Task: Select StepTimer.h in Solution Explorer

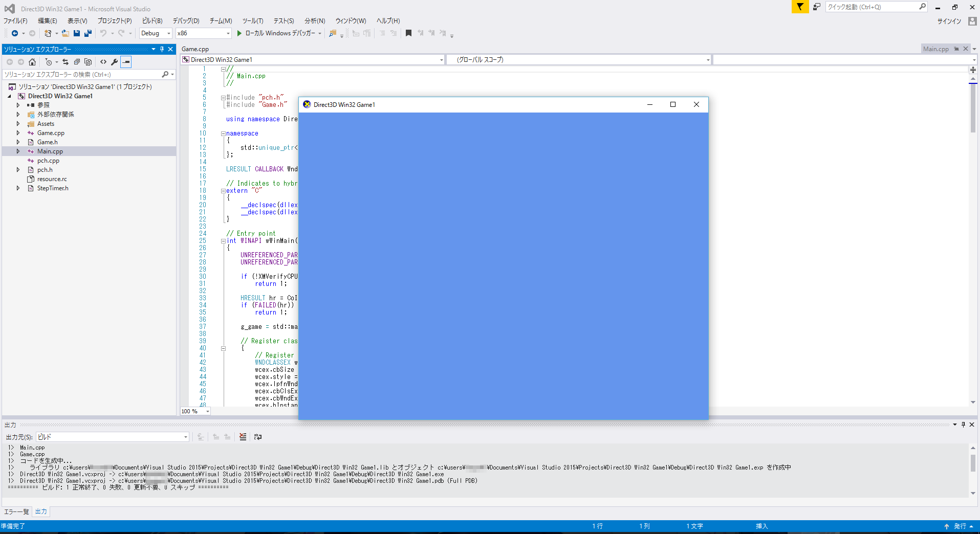Action: [x=53, y=188]
